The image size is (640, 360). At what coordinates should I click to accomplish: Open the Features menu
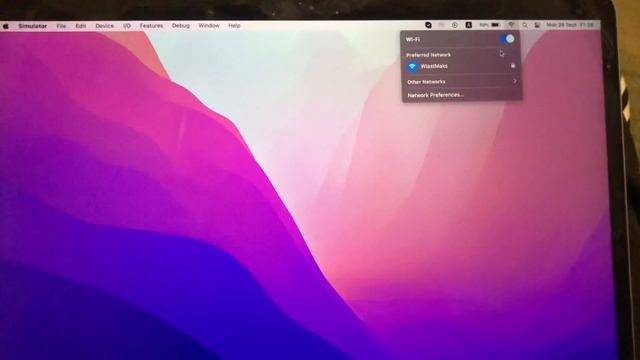coord(151,26)
